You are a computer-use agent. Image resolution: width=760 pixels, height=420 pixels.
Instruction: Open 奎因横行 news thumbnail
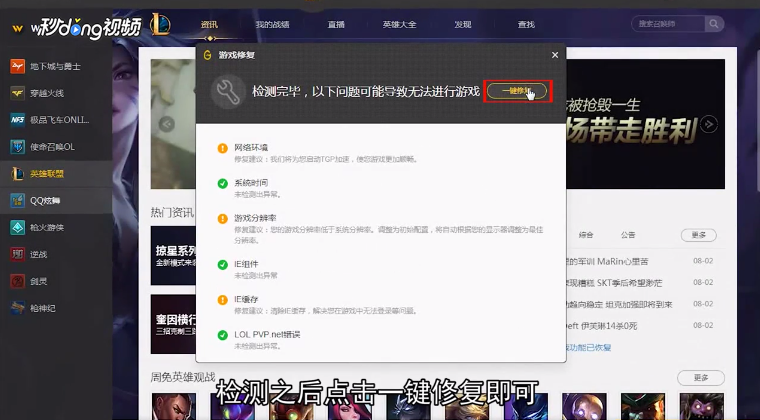pyautogui.click(x=173, y=324)
